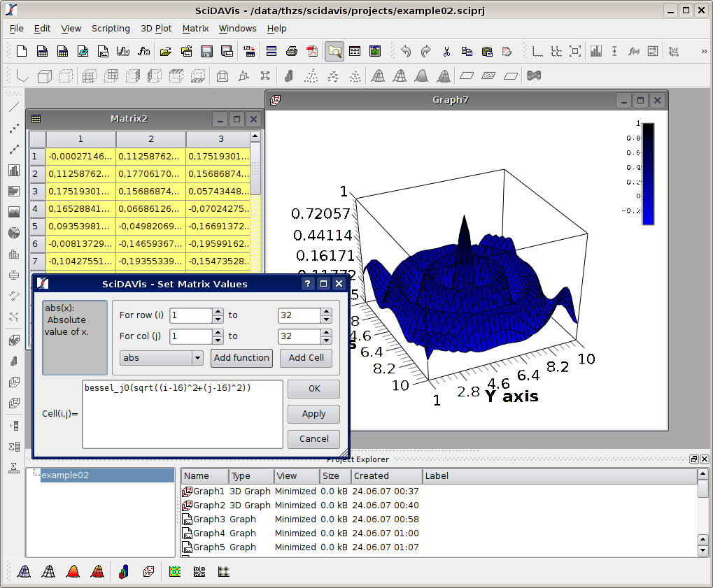Click the new matrix icon with yellow grid
Screen dimensions: 713x588
(x=62, y=51)
